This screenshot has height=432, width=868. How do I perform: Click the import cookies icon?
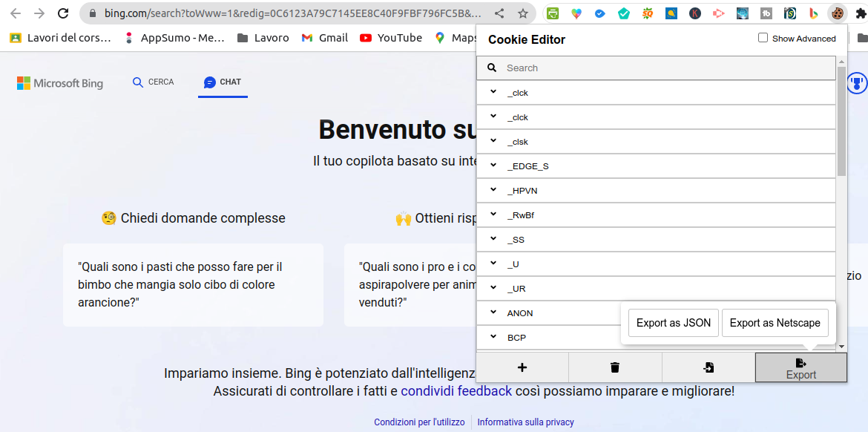pos(708,367)
